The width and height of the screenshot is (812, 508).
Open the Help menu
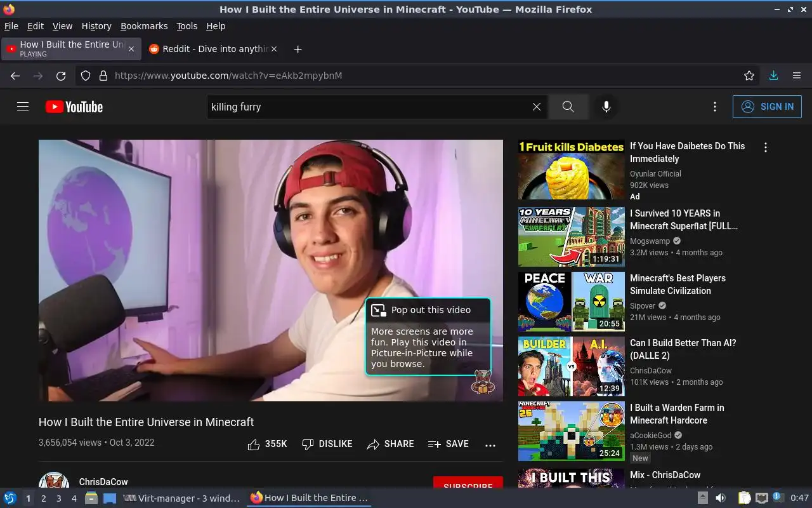point(216,26)
